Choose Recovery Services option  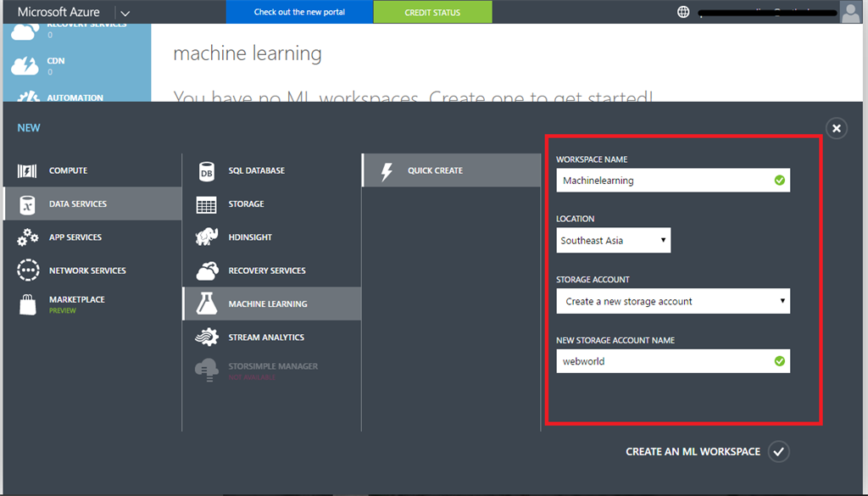[x=272, y=270]
